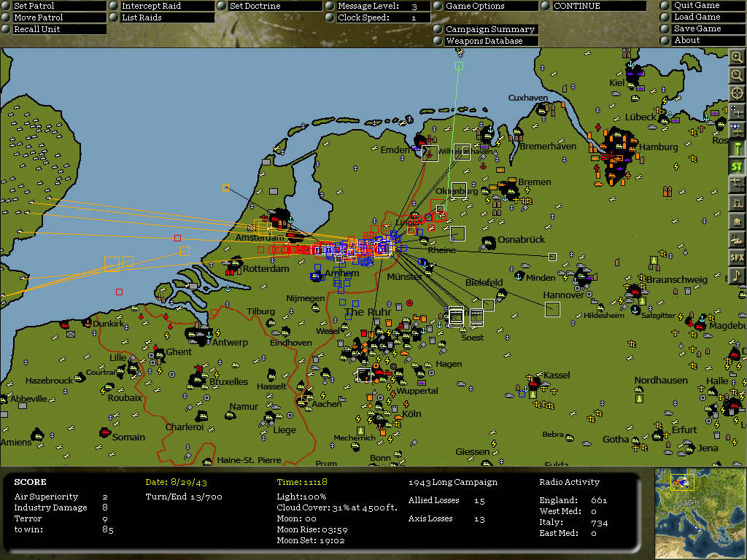Toggle Axis aircraft display icon with cross
The width and height of the screenshot is (747, 560).
(x=737, y=112)
